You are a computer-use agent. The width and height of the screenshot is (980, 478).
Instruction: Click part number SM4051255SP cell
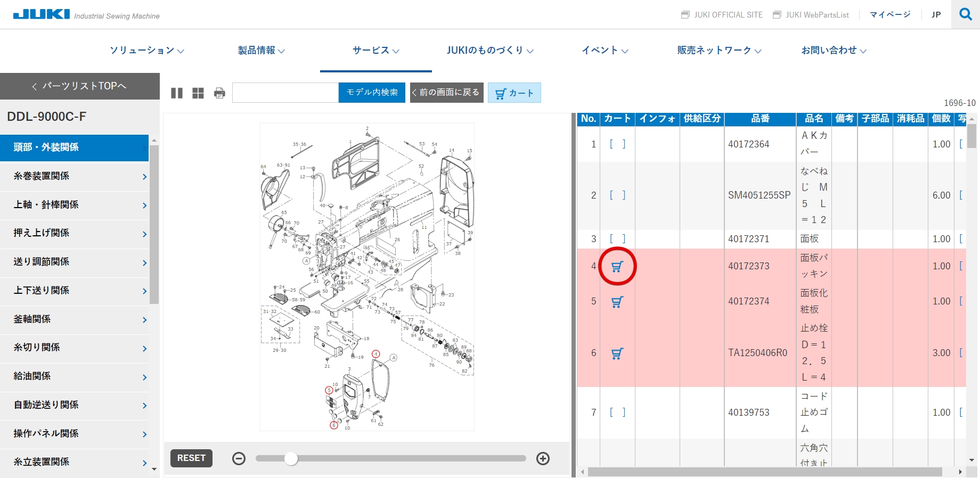[x=760, y=195]
